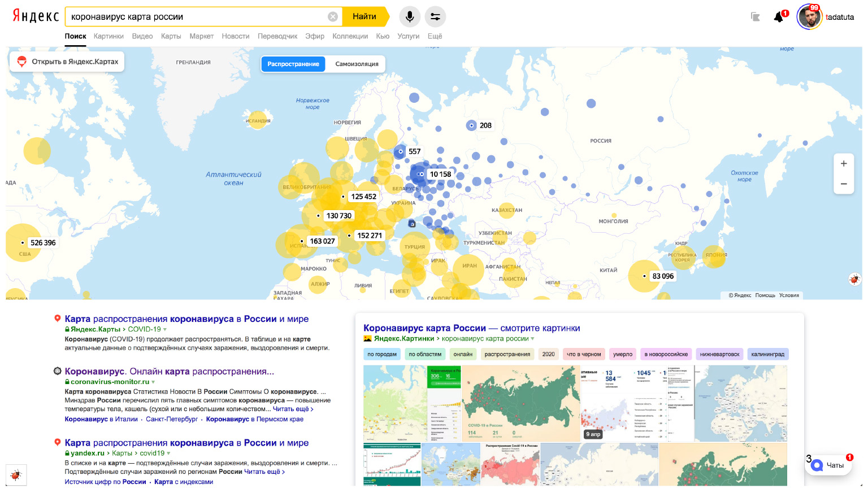The height and width of the screenshot is (488, 868).
Task: Click the bug icon in the bottom-left corner
Action: click(16, 475)
